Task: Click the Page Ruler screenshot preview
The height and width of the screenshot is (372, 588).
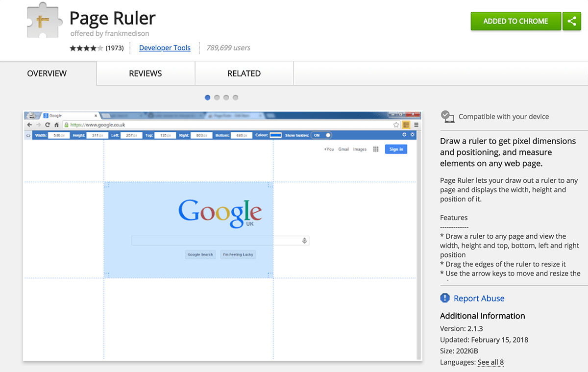Action: point(222,235)
